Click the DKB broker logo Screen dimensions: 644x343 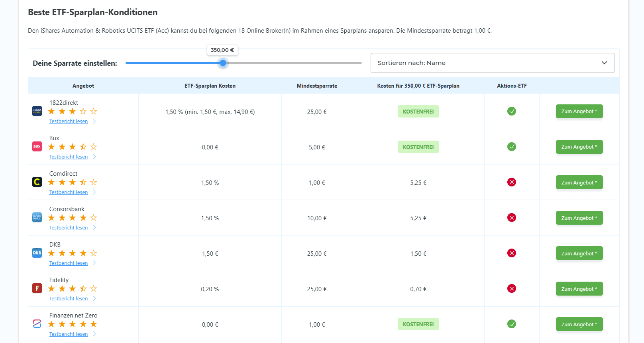click(x=37, y=253)
